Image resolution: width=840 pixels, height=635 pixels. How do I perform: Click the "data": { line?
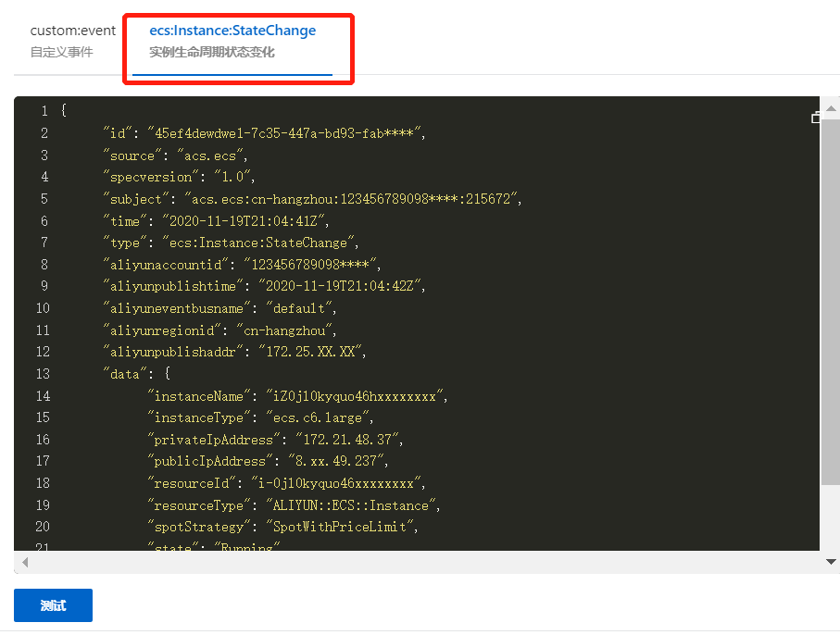coord(137,374)
